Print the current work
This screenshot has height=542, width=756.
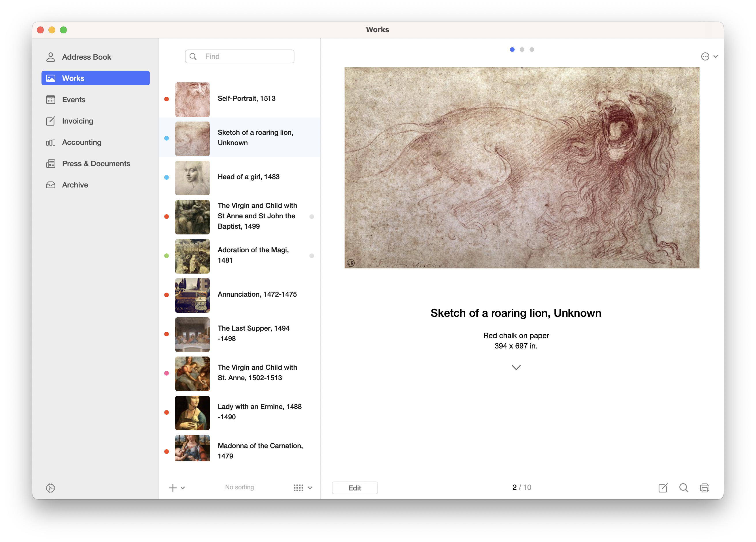click(705, 488)
